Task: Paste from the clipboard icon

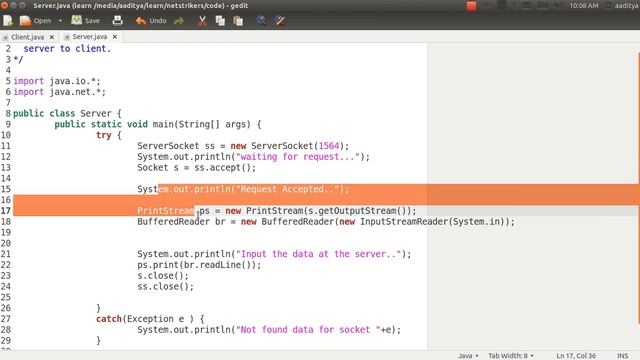Action: (x=238, y=20)
